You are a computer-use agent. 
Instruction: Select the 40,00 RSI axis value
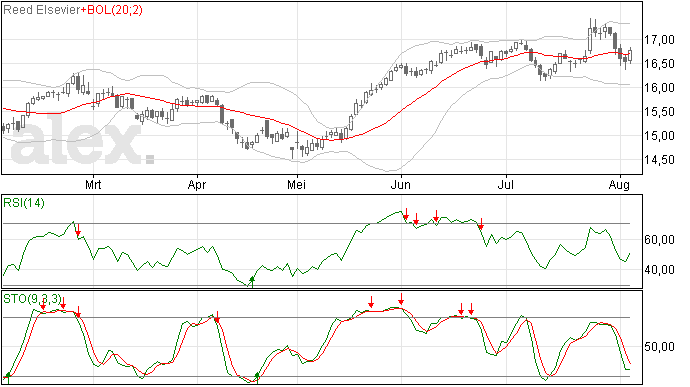click(659, 269)
